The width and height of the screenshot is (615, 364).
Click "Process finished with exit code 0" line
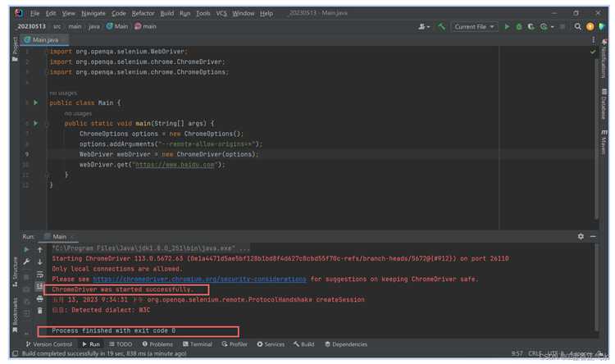[x=114, y=330]
